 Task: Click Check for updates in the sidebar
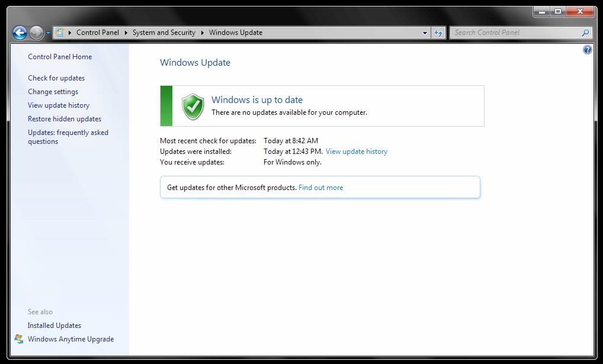click(56, 78)
